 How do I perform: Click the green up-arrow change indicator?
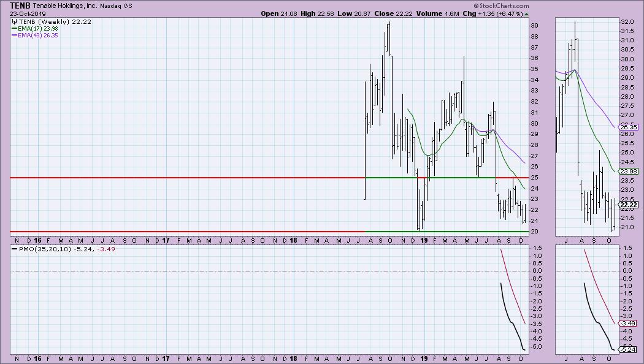[x=526, y=14]
